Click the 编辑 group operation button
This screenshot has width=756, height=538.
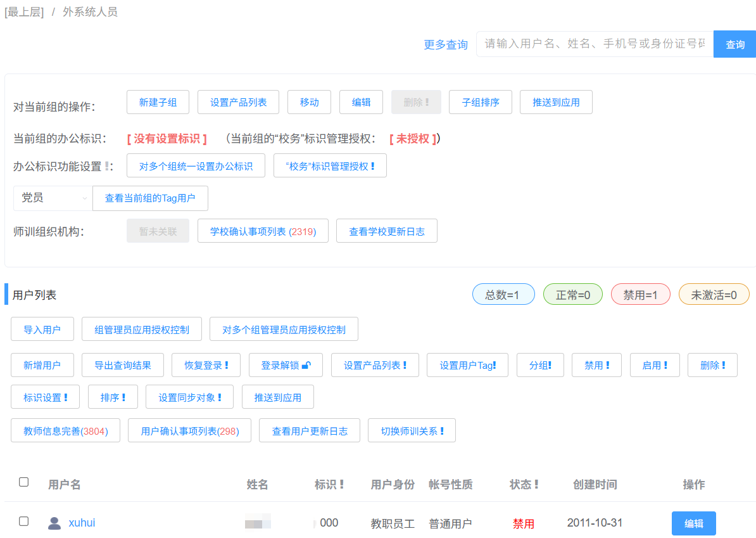361,102
